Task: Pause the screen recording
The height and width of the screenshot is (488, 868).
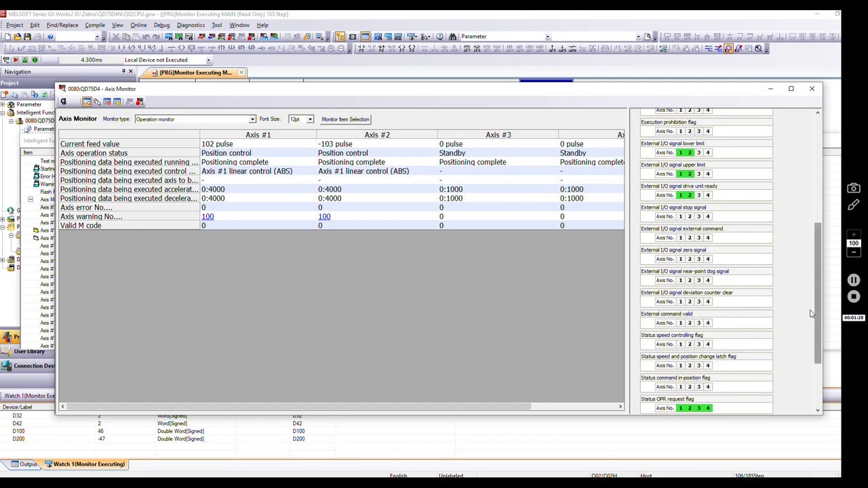Action: click(854, 280)
